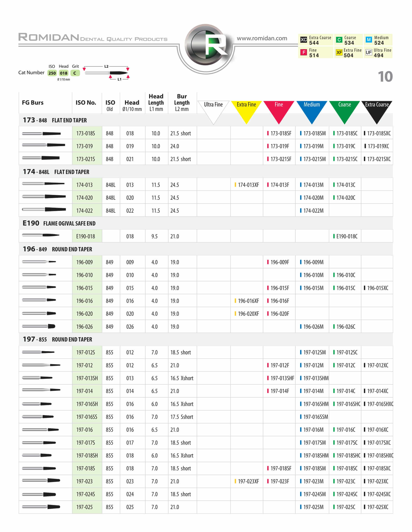Click the 196-009 bur illustration

pyautogui.click(x=39, y=262)
